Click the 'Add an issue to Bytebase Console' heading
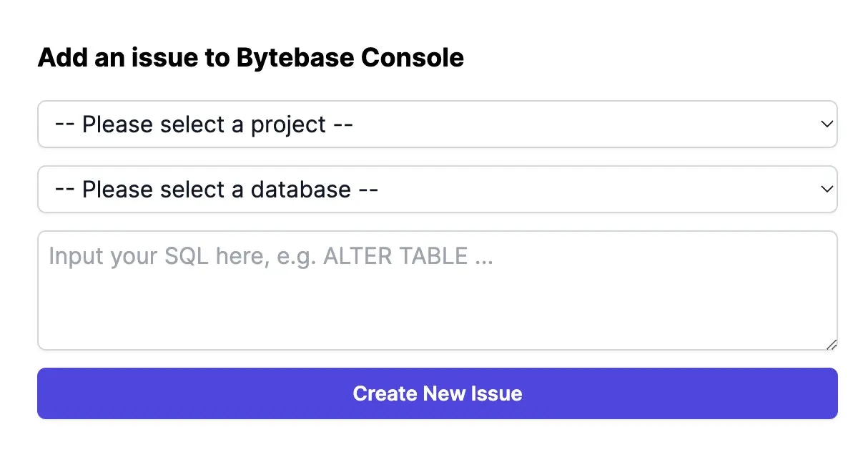Screen dimensions: 868x475 pos(250,57)
